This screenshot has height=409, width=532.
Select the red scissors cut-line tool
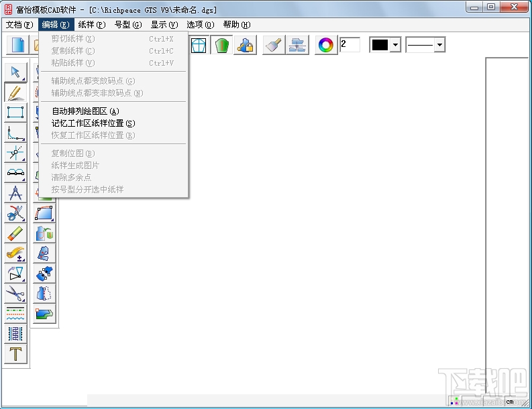[x=15, y=213]
